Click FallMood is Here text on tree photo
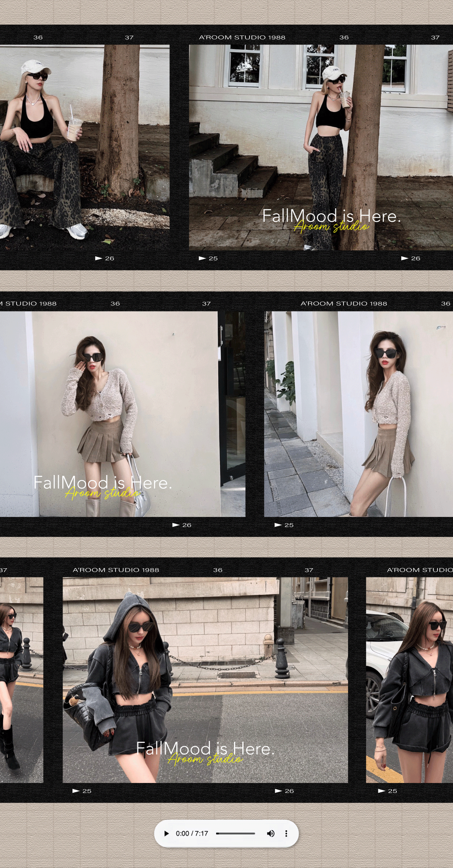 [x=331, y=216]
